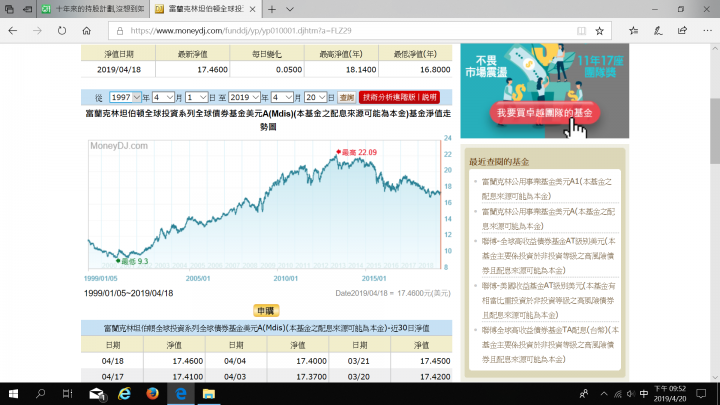Go back to the previous page
720x405 pixels.
pos(12,31)
